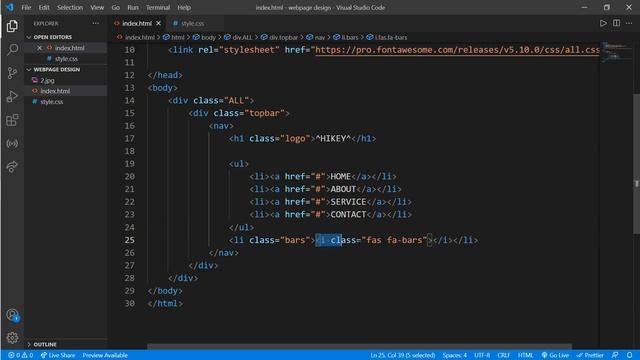
Task: Click the cursor position Ln 25, Col 39 indicator
Action: [402, 355]
